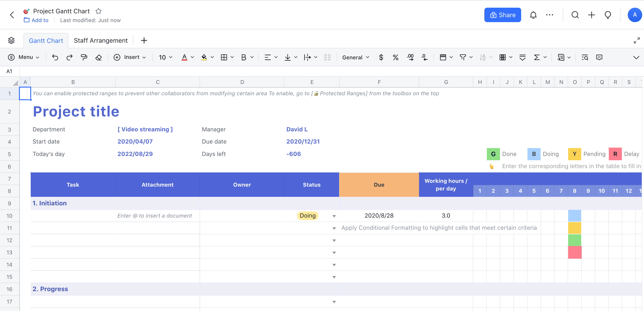This screenshot has width=644, height=311.
Task: Click the comment icon in the toolbar
Action: point(600,57)
